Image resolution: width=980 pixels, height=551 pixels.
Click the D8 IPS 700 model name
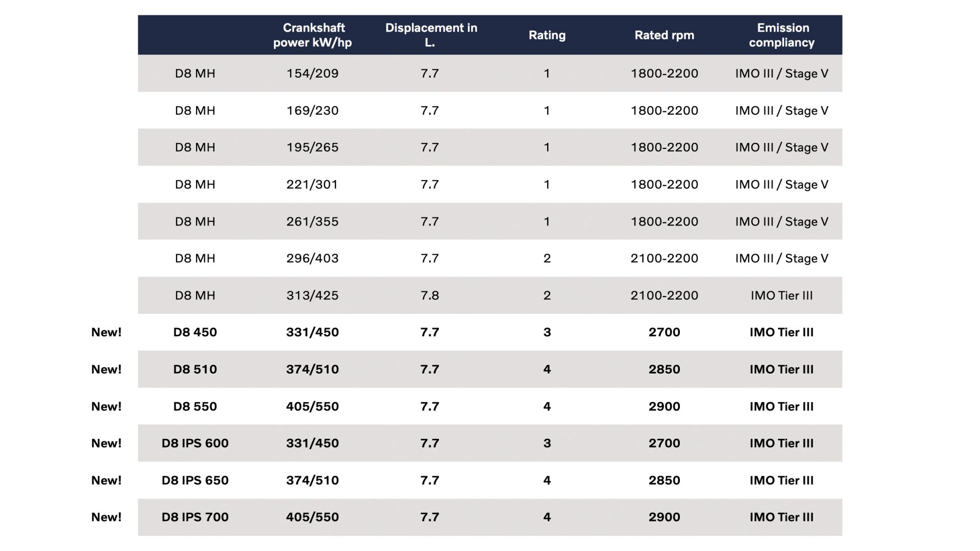[x=195, y=517]
